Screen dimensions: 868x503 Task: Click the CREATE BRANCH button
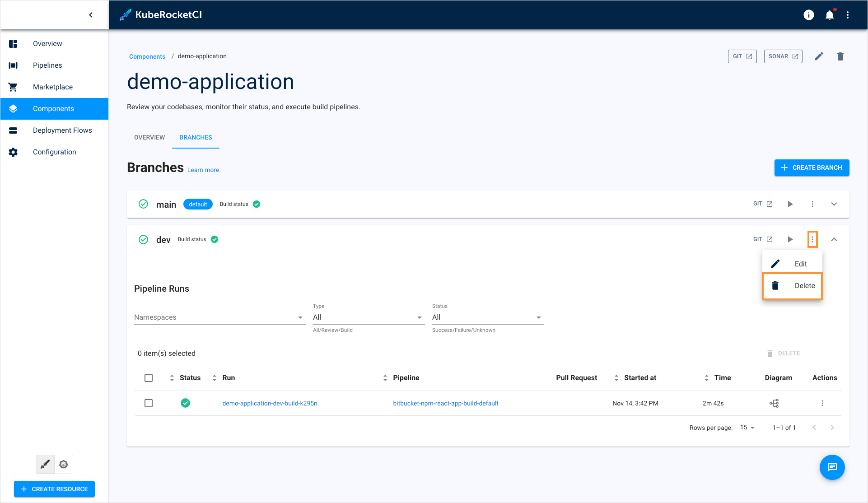pyautogui.click(x=812, y=167)
